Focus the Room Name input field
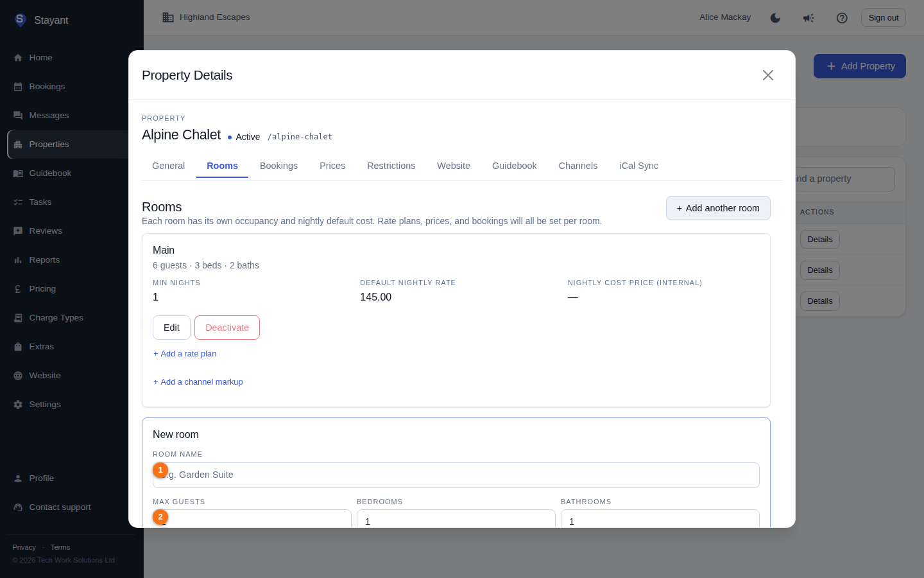924x578 pixels. click(x=456, y=475)
